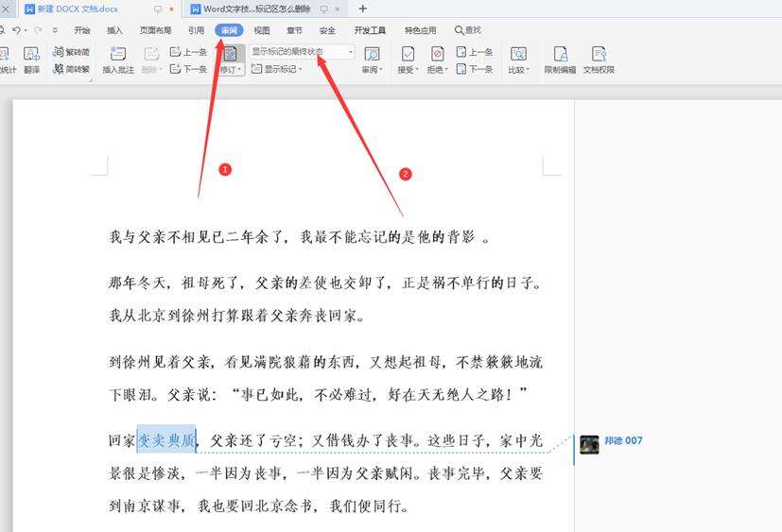Click the Word Count (统计) icon
This screenshot has width=782, height=532.
(5, 54)
